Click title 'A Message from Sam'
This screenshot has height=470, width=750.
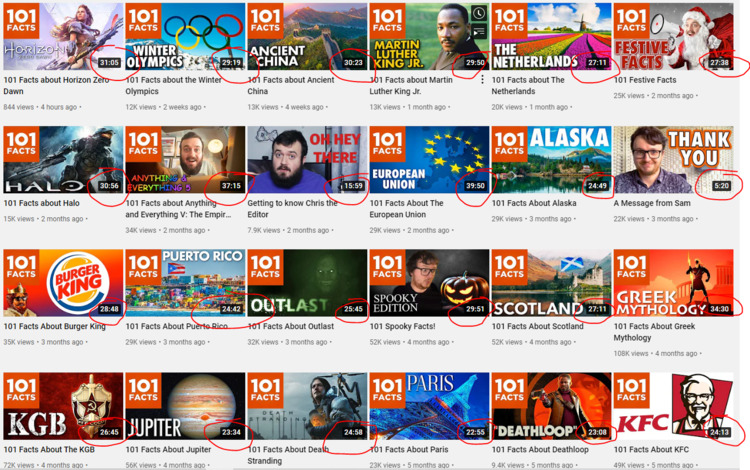(652, 203)
